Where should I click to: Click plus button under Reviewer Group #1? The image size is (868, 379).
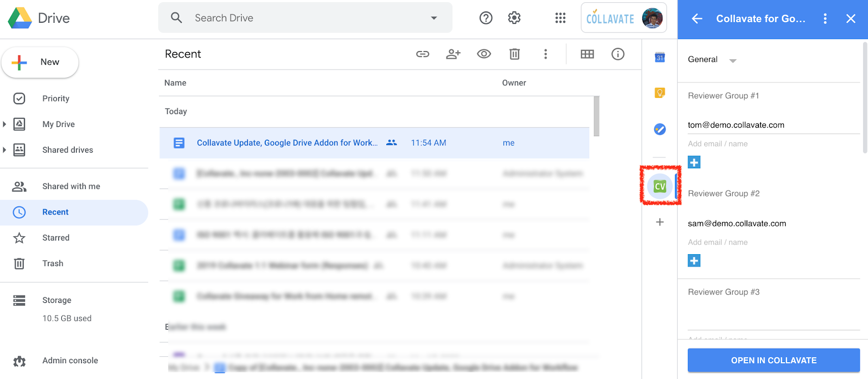pos(694,162)
